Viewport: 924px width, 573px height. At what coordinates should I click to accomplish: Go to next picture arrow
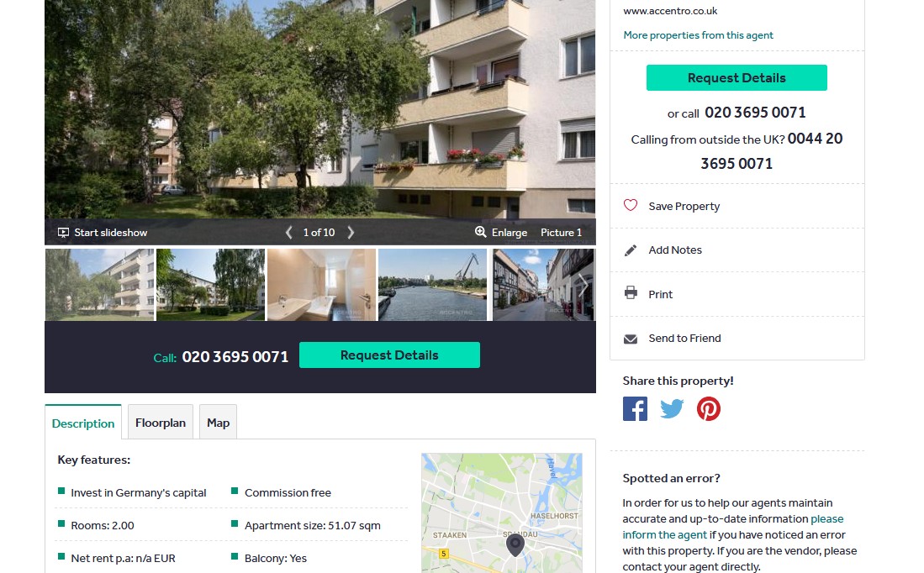click(x=351, y=233)
